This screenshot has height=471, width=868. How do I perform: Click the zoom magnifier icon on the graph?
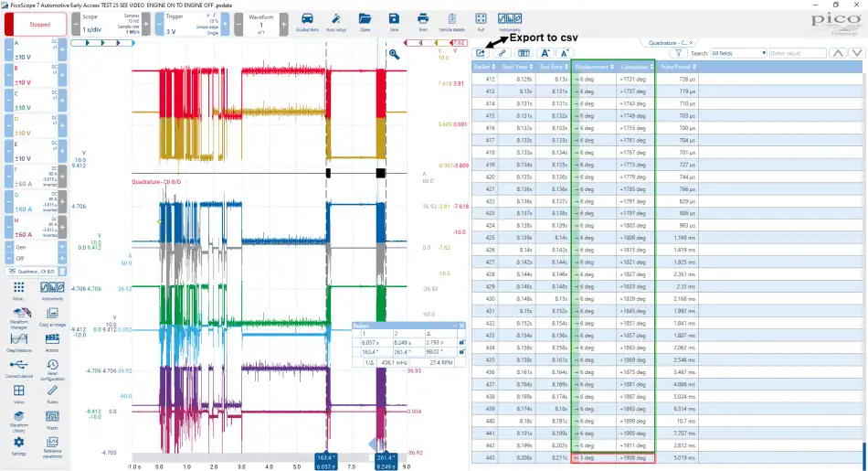[394, 54]
